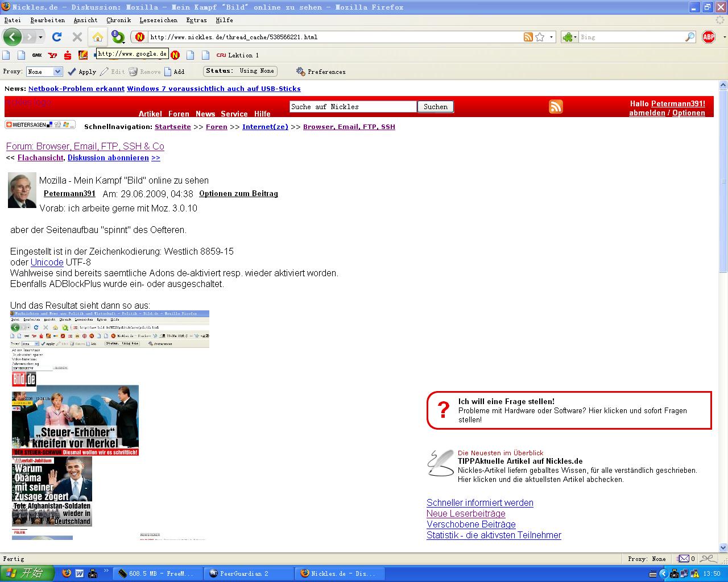The width and height of the screenshot is (728, 582).
Task: Open the Lesezeichen menu
Action: click(x=158, y=20)
